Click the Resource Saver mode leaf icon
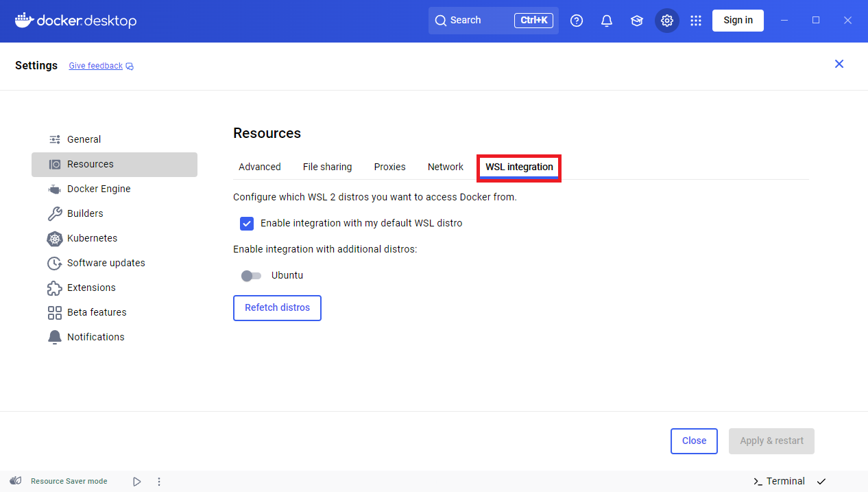Image resolution: width=868 pixels, height=492 pixels. [x=15, y=481]
